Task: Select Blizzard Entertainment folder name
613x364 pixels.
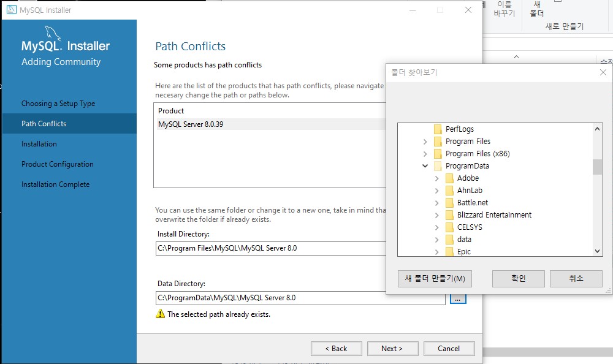Action: pyautogui.click(x=494, y=215)
